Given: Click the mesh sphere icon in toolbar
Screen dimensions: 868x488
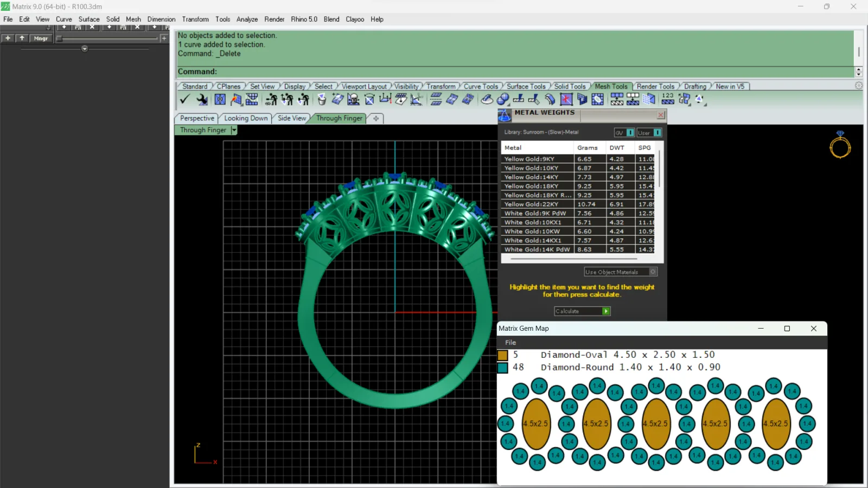Looking at the screenshot, I should [503, 99].
